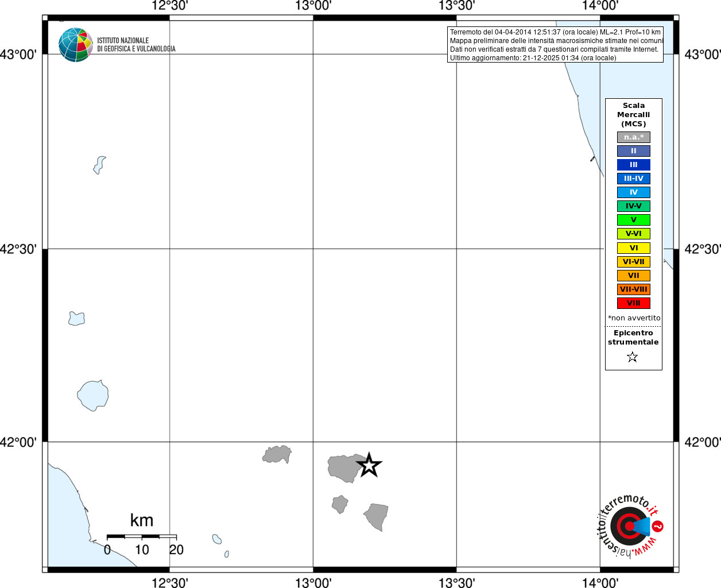
Task: Select the IV intensity swatch
Action: pyautogui.click(x=634, y=192)
